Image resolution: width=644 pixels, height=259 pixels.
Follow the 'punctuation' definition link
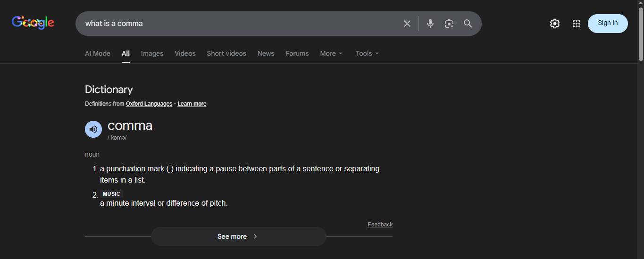125,169
